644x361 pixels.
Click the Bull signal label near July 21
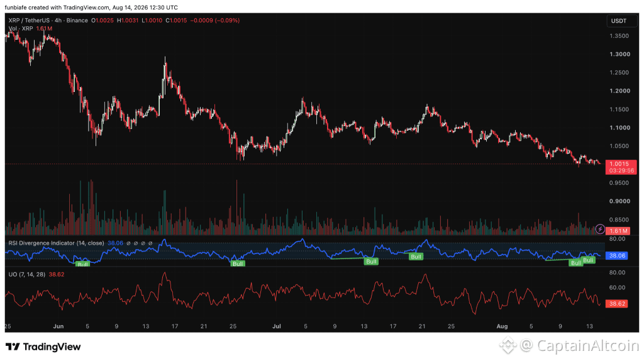(x=416, y=257)
